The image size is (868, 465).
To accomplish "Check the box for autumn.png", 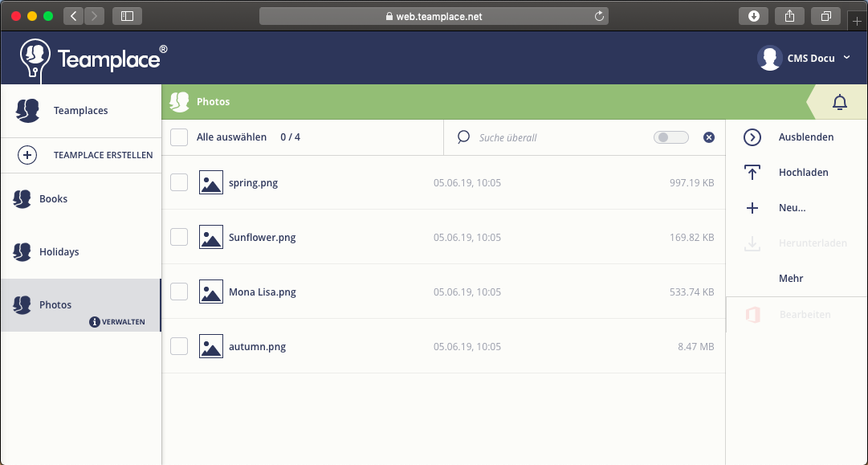I will 179,346.
